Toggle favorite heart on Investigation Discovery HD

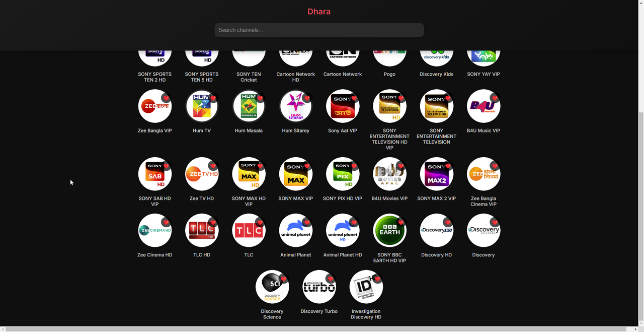pyautogui.click(x=377, y=279)
